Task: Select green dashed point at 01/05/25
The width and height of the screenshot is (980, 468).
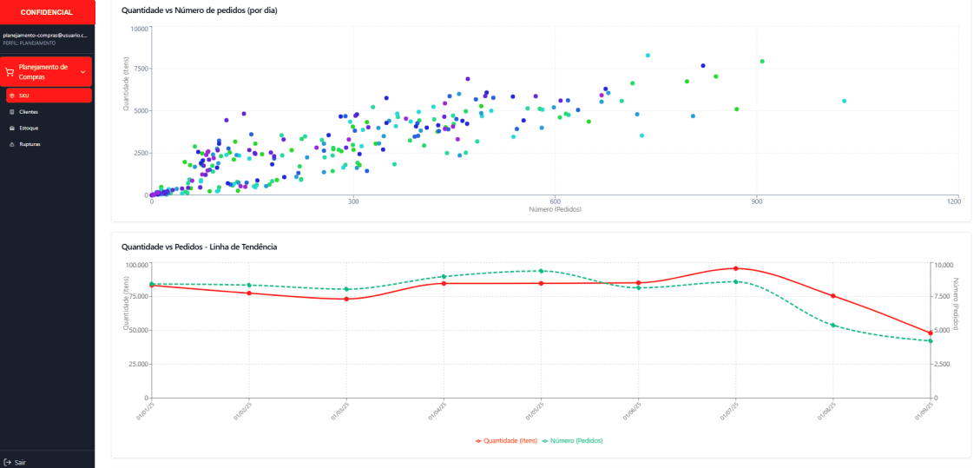Action: [x=541, y=271]
